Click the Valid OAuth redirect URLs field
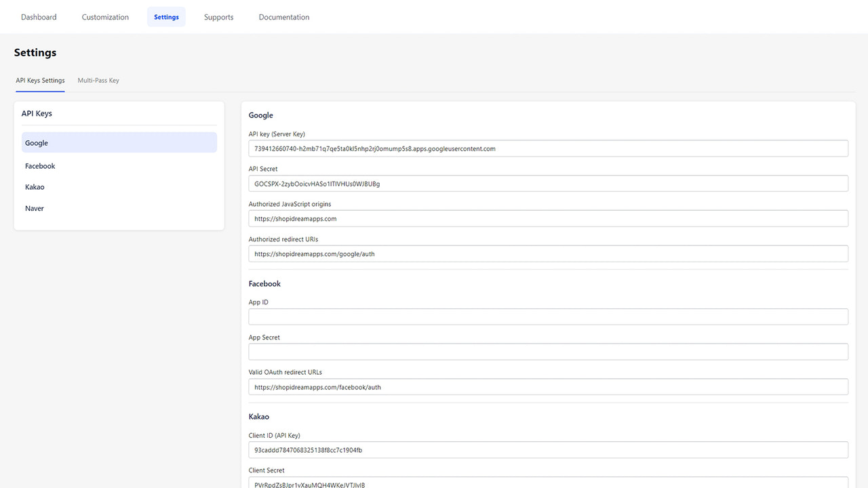Image resolution: width=868 pixels, height=488 pixels. click(x=548, y=386)
